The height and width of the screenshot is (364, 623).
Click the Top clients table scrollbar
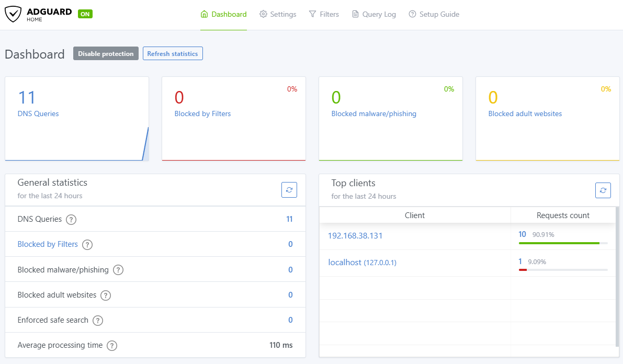tap(617, 276)
